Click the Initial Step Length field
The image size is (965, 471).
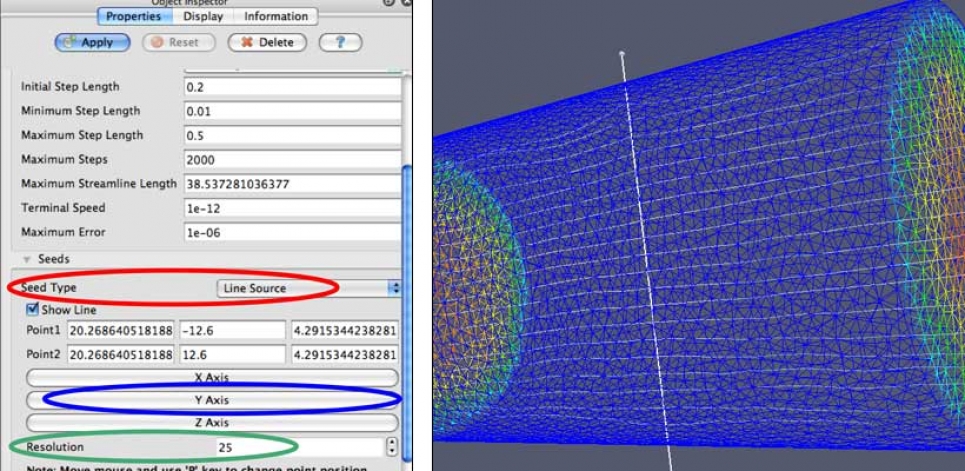[x=291, y=88]
